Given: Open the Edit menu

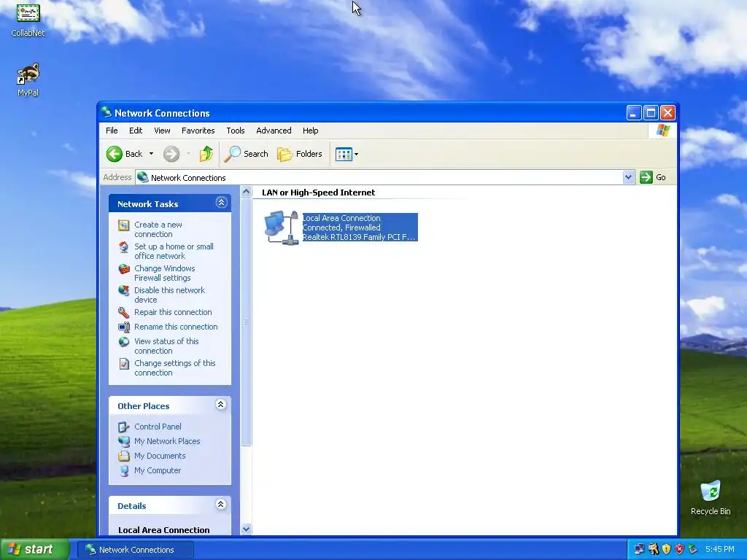Looking at the screenshot, I should (136, 131).
